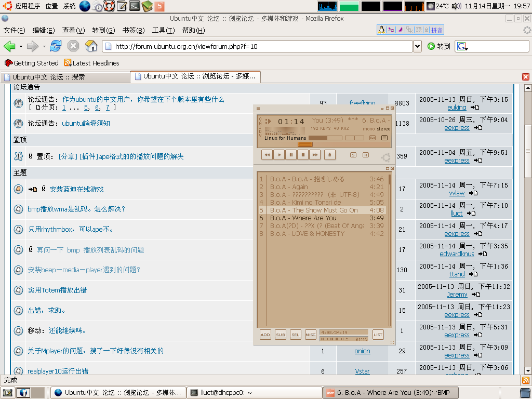Select playlist track B.o.A - Again
This screenshot has height=399, width=532.
click(x=322, y=187)
